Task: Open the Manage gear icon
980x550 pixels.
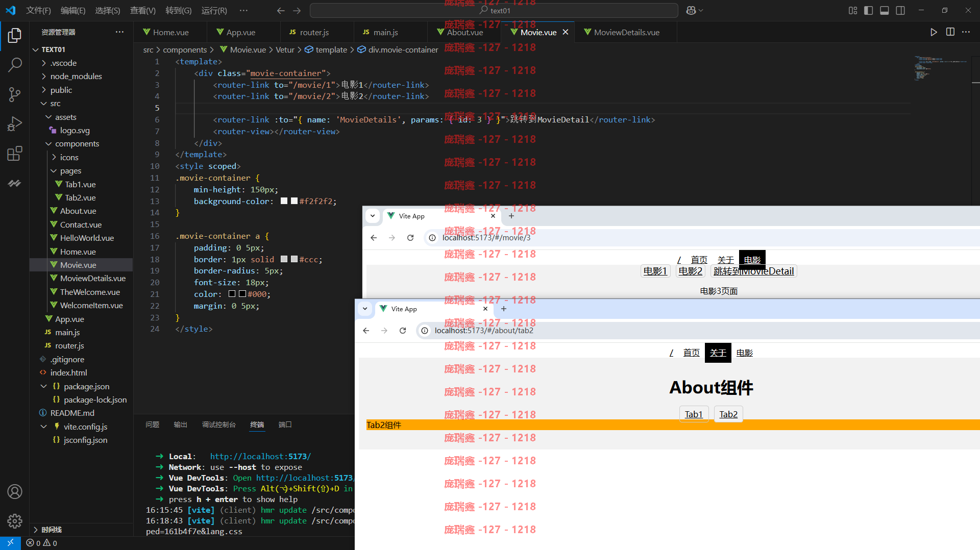Action: pyautogui.click(x=15, y=521)
